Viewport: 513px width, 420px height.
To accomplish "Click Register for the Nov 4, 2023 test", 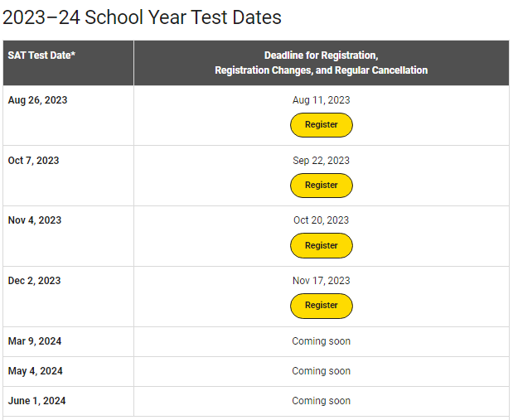I will (322, 246).
